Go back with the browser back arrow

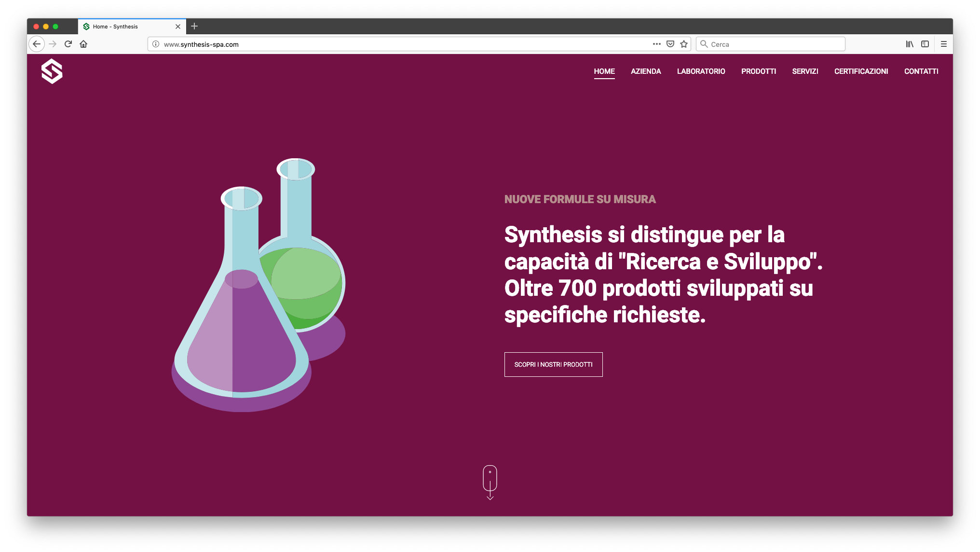tap(37, 44)
